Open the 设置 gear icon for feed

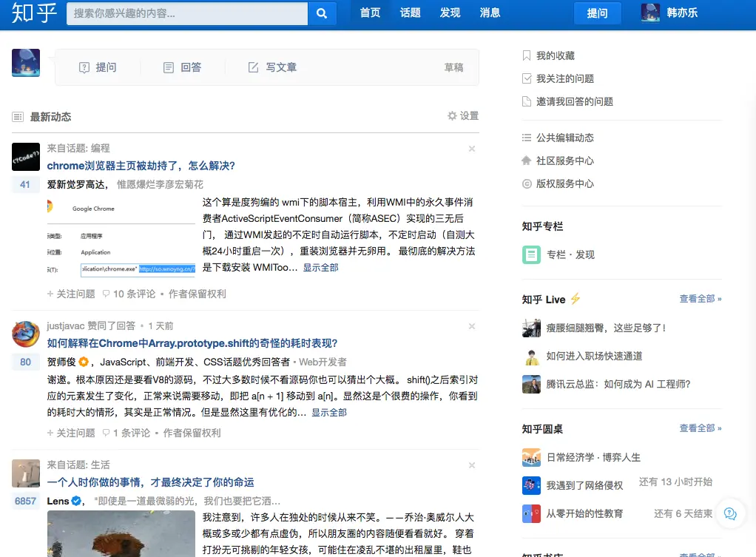pos(452,115)
